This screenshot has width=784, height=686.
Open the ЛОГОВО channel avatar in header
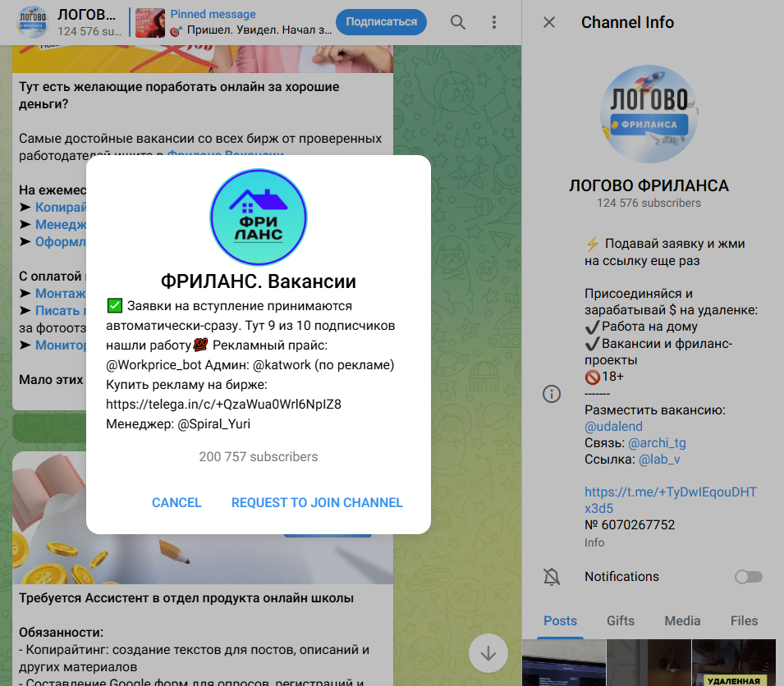[33, 22]
